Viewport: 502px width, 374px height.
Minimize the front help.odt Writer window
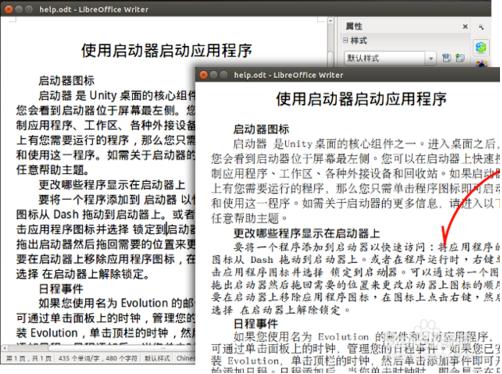(214, 75)
